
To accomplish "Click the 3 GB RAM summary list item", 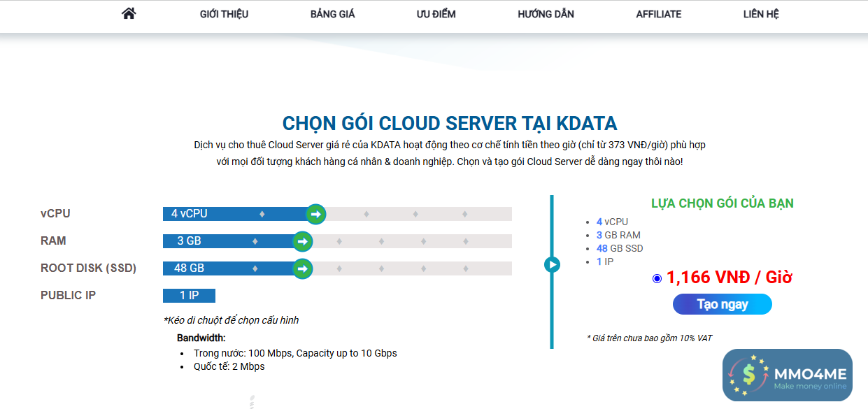I will [618, 235].
